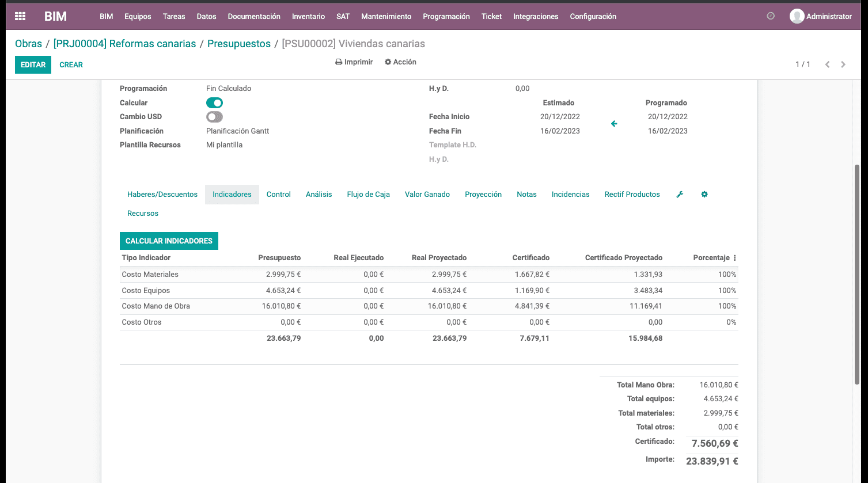The image size is (868, 483).
Task: Open the Mantenimiento menu
Action: click(386, 16)
